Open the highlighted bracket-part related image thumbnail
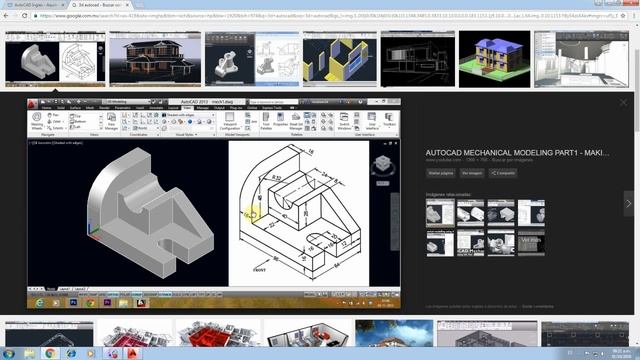This screenshot has height=360, width=640. pos(440,213)
